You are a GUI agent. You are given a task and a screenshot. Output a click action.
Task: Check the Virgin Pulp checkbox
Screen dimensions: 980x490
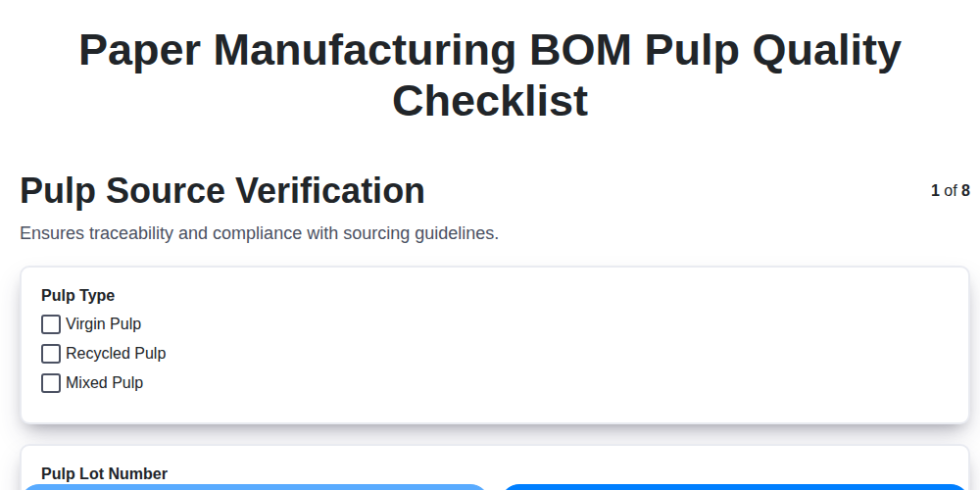click(51, 324)
